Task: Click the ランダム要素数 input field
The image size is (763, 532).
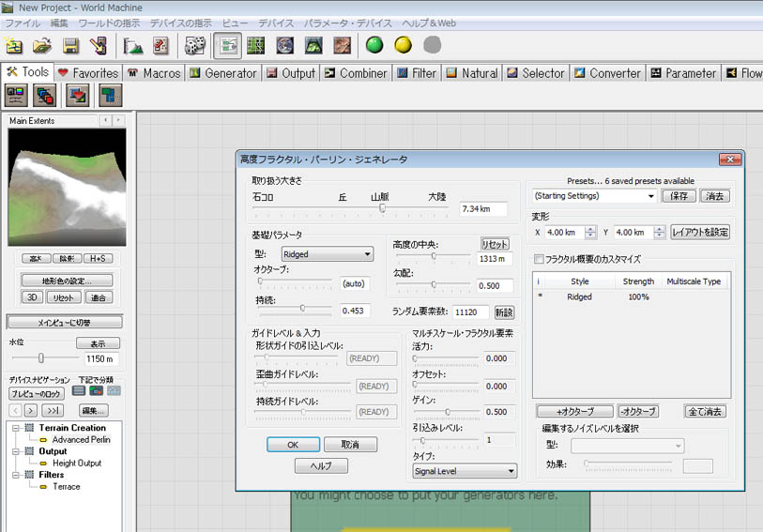Action: coord(470,312)
